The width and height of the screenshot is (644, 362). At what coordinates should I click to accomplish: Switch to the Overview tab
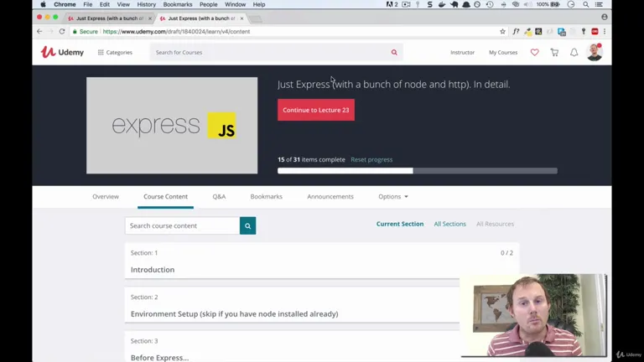(106, 197)
